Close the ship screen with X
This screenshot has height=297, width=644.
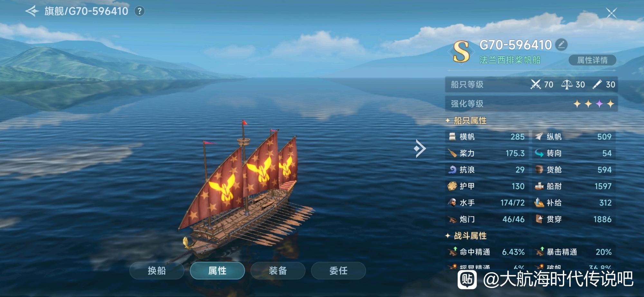(611, 13)
